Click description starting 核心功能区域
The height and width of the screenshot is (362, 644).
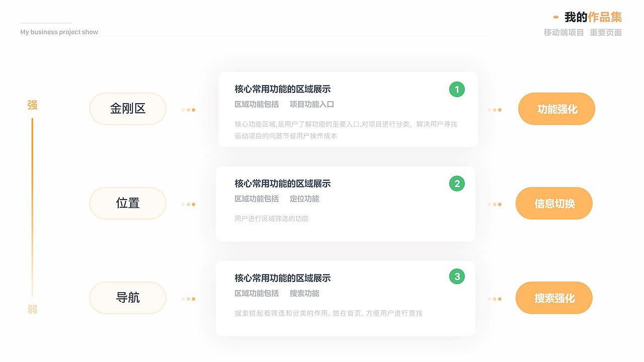click(346, 130)
